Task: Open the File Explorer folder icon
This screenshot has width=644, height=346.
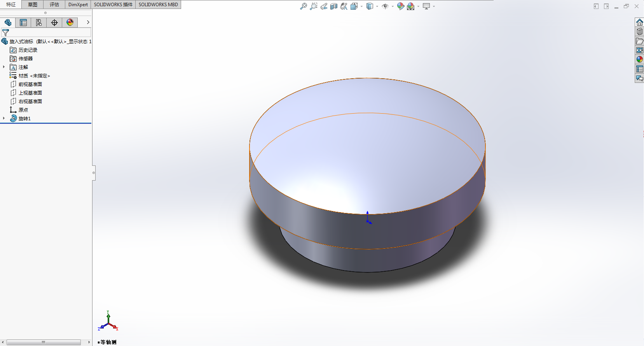Action: [x=639, y=41]
